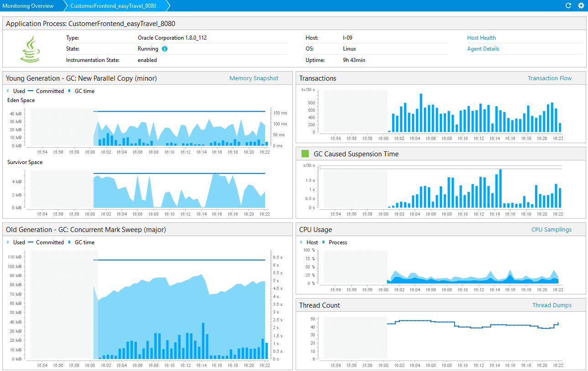Go to Monitoring Overview breadcrumb
Image resolution: width=588 pixels, height=371 pixels.
(x=28, y=6)
